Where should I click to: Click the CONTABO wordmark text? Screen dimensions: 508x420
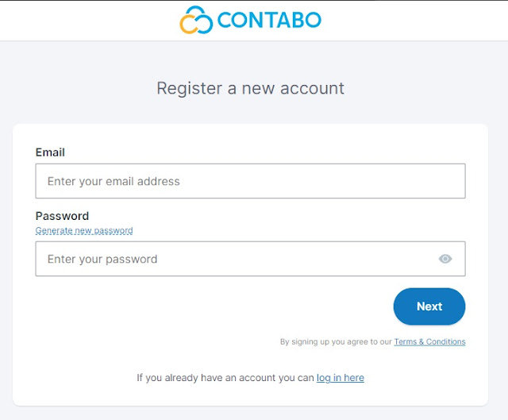coord(269,21)
